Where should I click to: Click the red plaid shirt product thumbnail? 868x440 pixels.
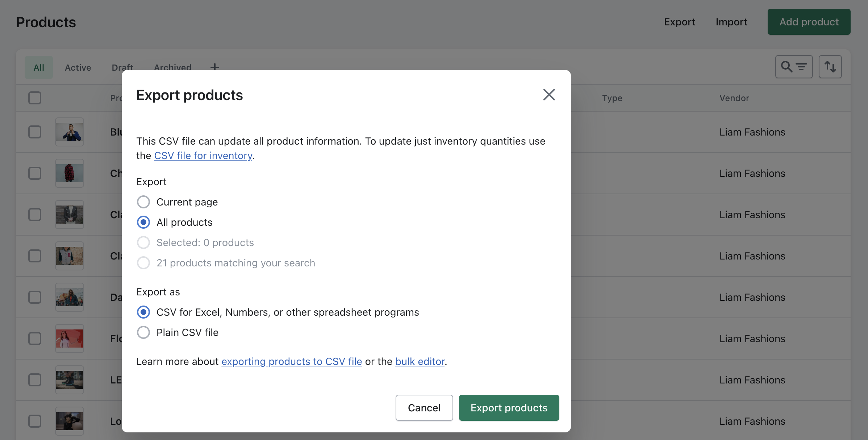[69, 173]
